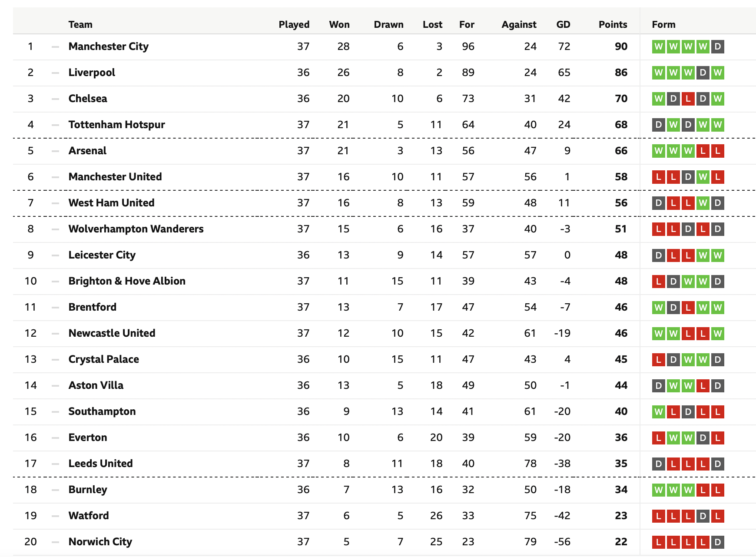Click the Played column header
Viewport: 756px width, 557px height.
click(294, 24)
